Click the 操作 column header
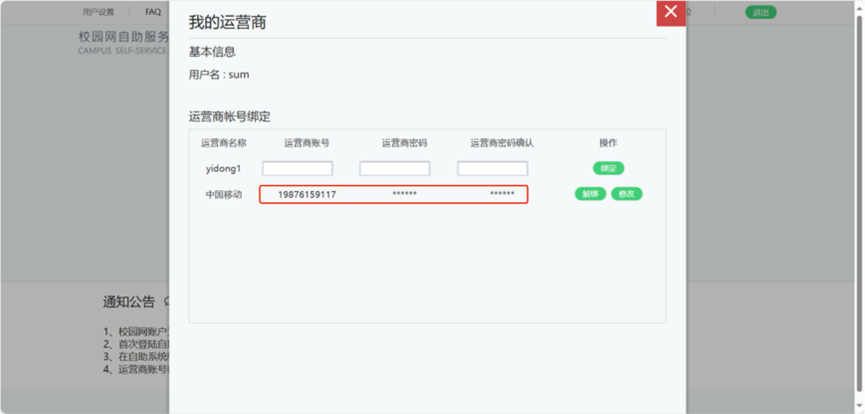The width and height of the screenshot is (865, 414). (x=608, y=143)
